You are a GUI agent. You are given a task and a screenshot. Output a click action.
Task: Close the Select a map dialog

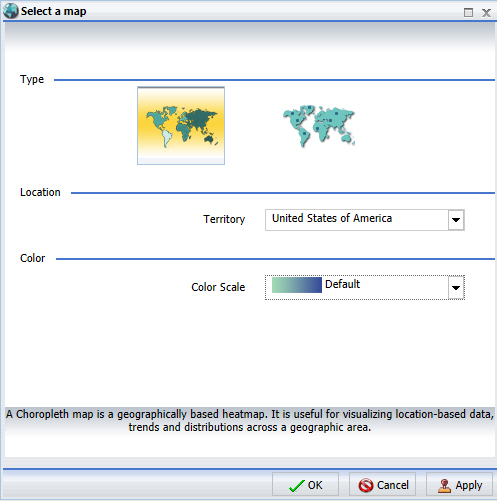486,13
